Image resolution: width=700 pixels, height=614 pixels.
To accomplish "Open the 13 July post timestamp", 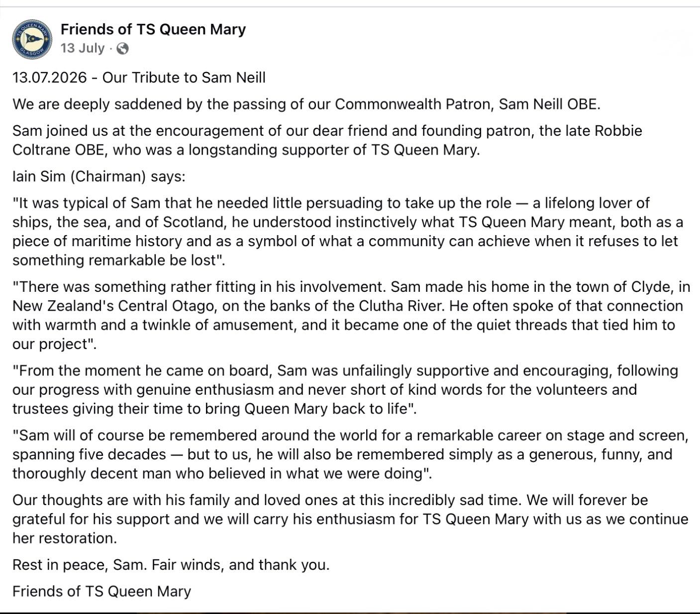I will tap(83, 48).
